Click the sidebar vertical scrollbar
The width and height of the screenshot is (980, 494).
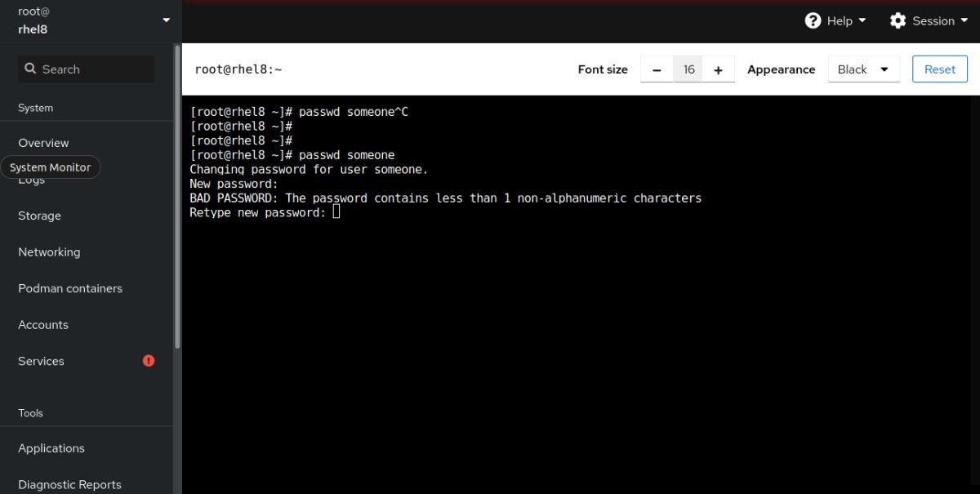[177, 196]
